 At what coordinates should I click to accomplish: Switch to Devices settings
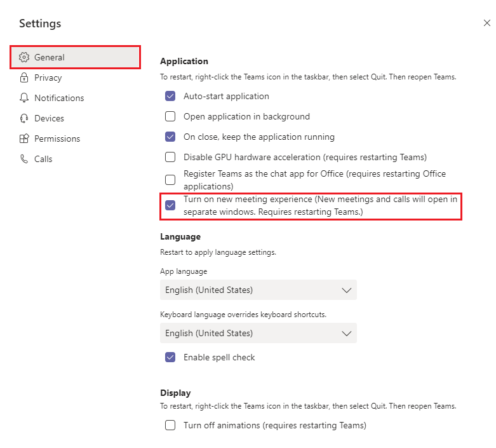tap(76, 118)
